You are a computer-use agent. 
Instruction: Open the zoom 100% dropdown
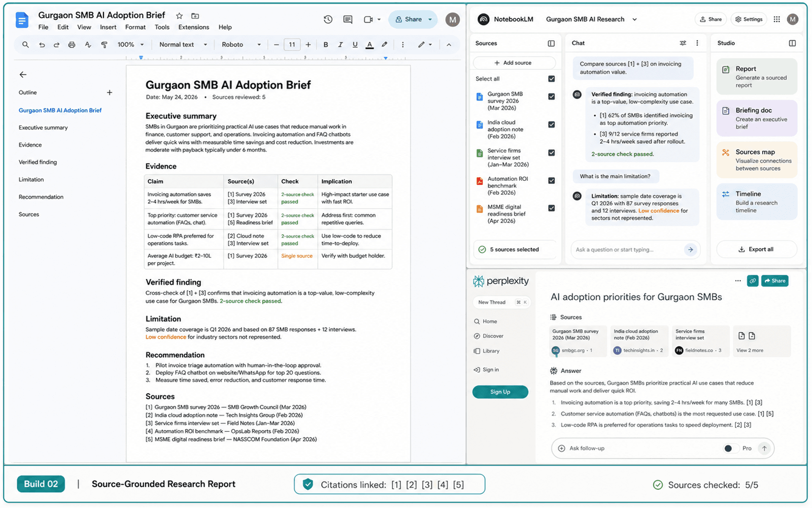(131, 45)
